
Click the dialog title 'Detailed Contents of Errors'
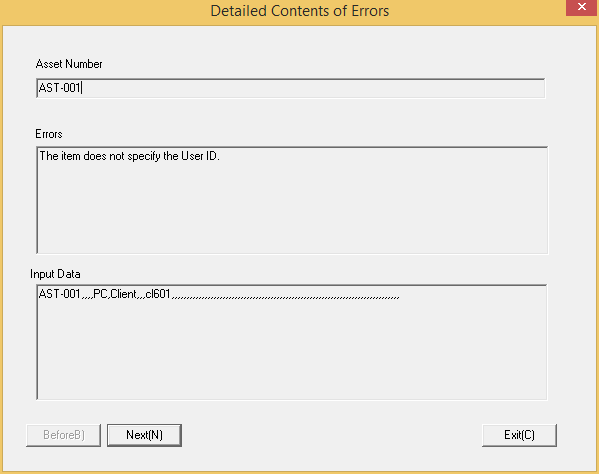300,11
